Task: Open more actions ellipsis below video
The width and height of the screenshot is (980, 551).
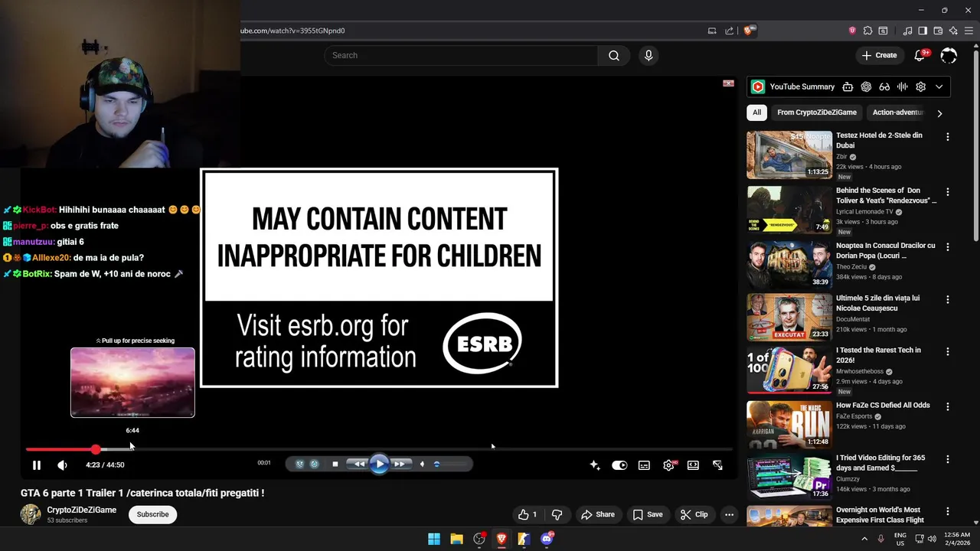Action: point(729,514)
